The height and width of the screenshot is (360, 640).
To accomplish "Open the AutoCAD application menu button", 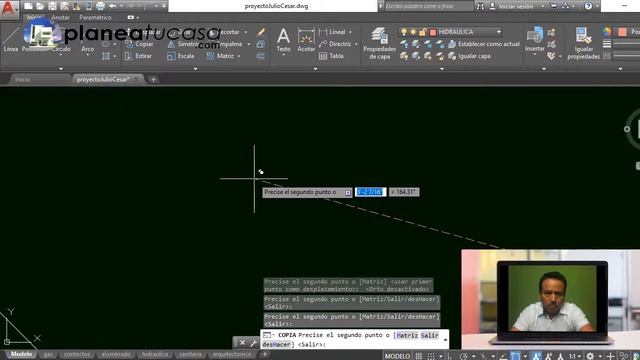I will coord(8,9).
